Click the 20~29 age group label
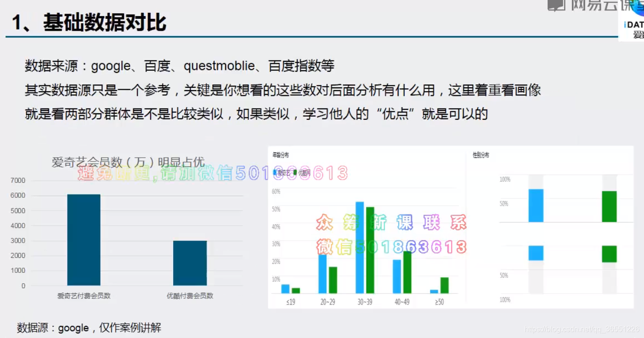 point(328,302)
